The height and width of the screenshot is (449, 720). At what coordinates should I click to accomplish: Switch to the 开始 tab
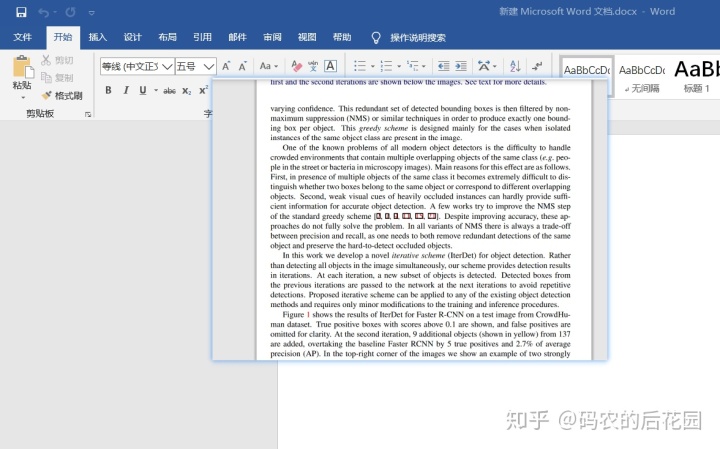pyautogui.click(x=63, y=37)
